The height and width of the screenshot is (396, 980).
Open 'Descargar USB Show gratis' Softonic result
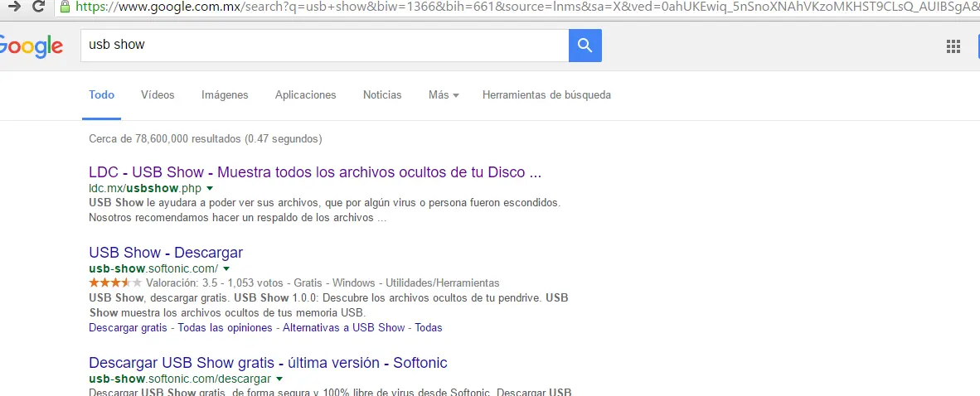(x=268, y=363)
